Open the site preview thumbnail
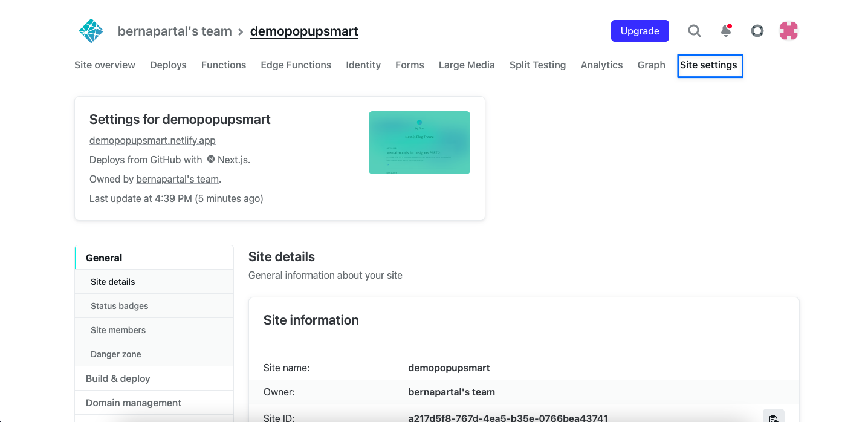Viewport: 868px width, 422px height. point(419,143)
